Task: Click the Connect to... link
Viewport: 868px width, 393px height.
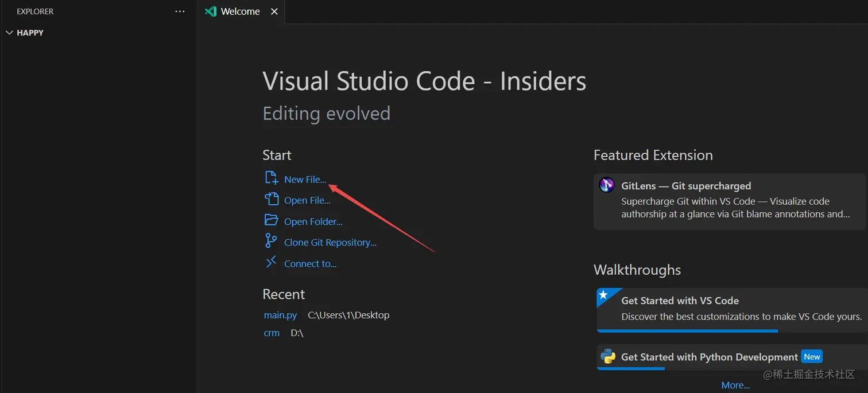Action: [x=310, y=264]
